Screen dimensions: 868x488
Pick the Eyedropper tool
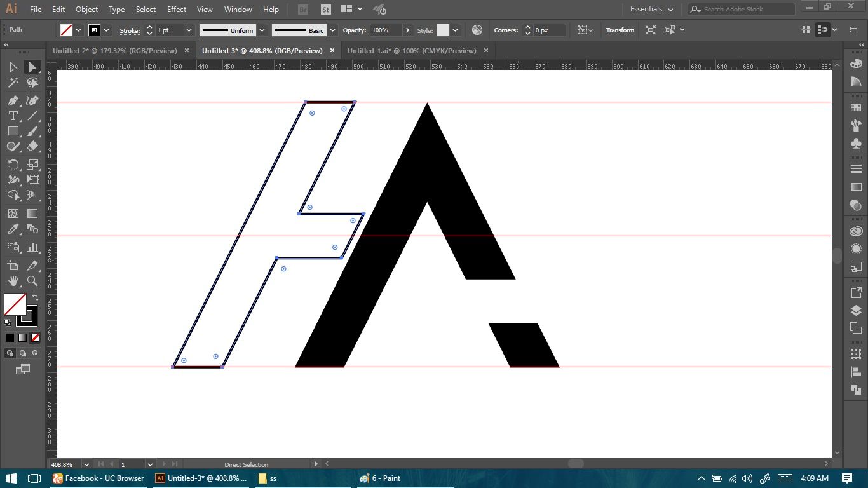tap(13, 229)
